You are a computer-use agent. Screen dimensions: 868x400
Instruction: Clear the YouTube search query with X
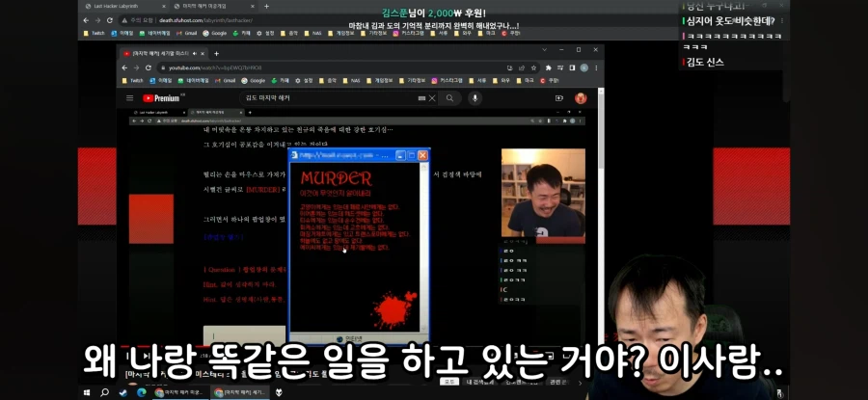pos(432,98)
